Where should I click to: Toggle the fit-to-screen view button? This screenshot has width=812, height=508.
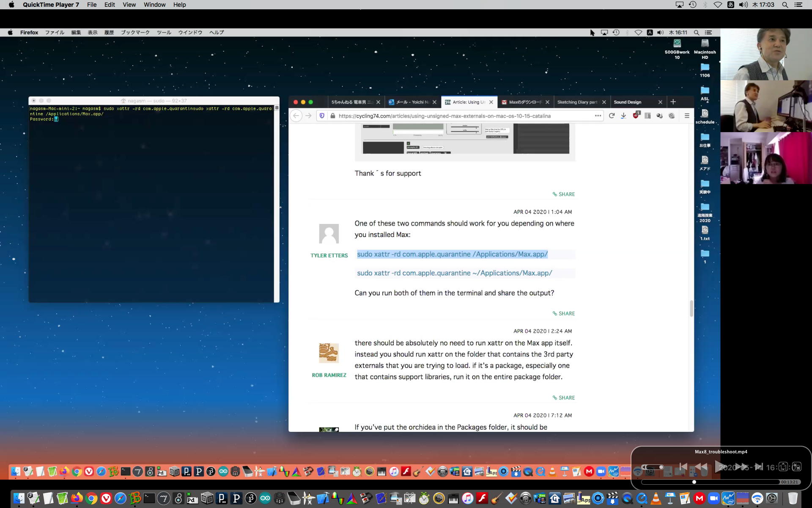783,467
